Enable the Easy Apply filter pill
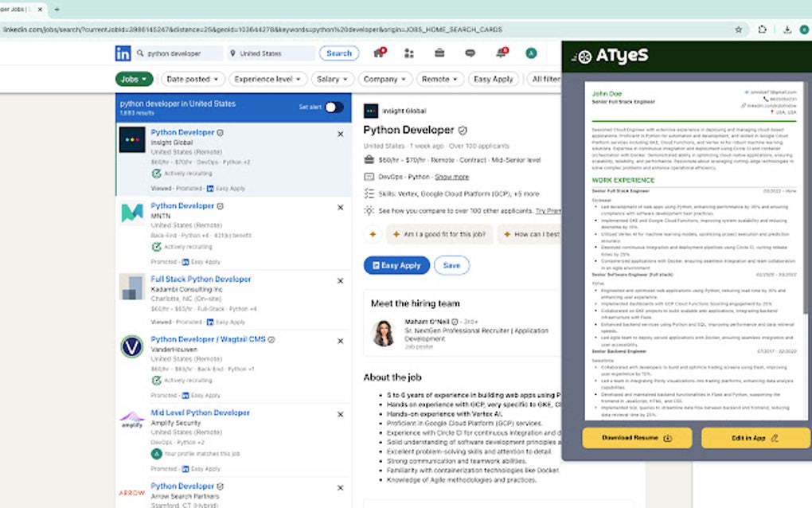The image size is (812, 508). (493, 80)
